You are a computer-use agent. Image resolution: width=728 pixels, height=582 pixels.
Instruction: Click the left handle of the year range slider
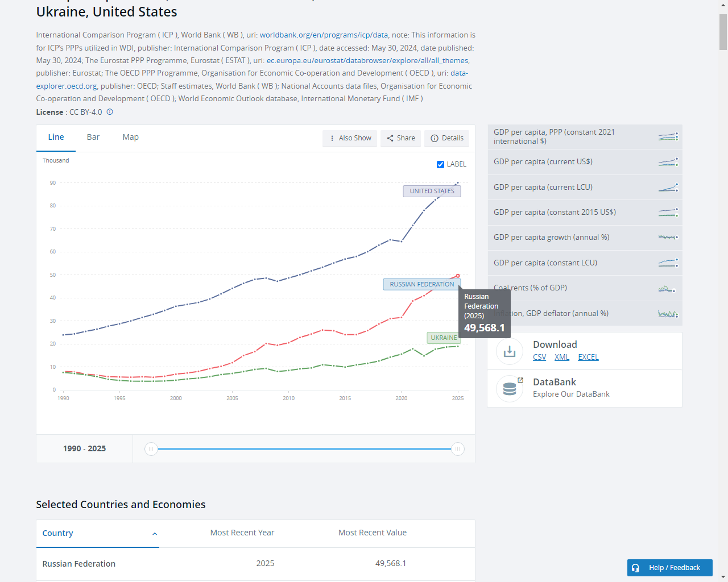(151, 449)
